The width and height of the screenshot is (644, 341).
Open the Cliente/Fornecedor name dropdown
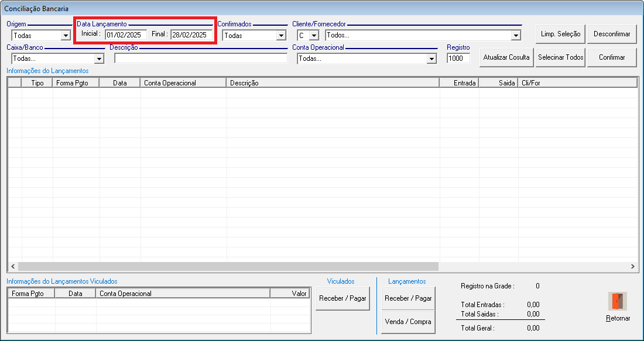coord(515,36)
